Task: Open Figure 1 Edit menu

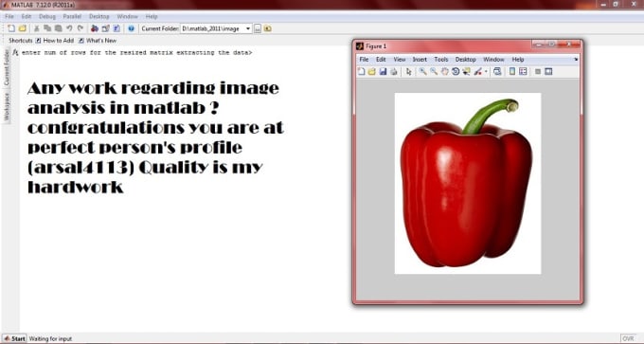Action: tap(381, 60)
